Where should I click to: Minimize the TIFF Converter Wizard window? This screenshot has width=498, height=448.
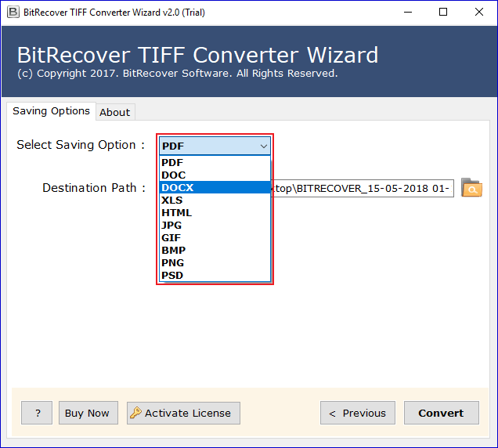point(408,12)
